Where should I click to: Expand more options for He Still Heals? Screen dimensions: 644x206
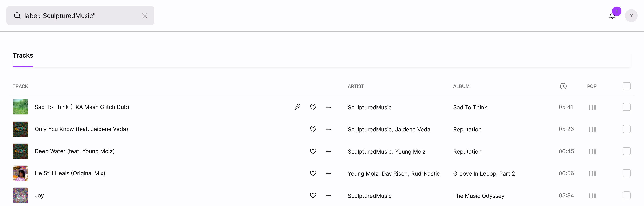point(329,173)
